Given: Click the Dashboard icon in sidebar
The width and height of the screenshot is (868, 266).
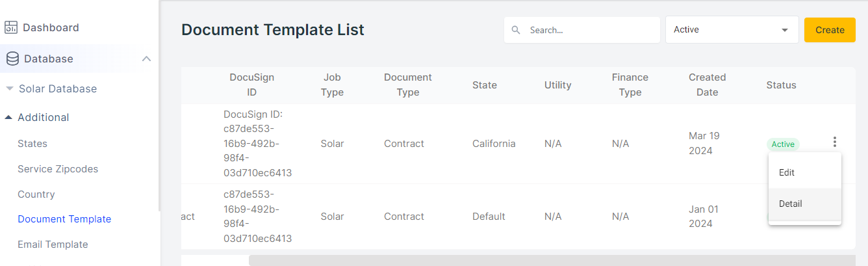Looking at the screenshot, I should coord(11,27).
